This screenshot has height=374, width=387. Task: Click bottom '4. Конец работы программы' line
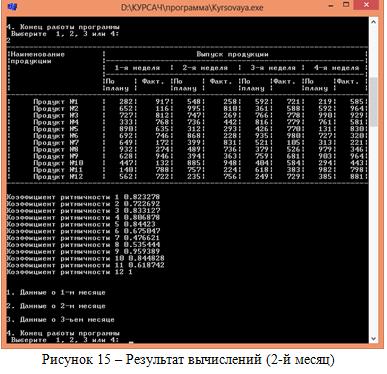point(63,333)
